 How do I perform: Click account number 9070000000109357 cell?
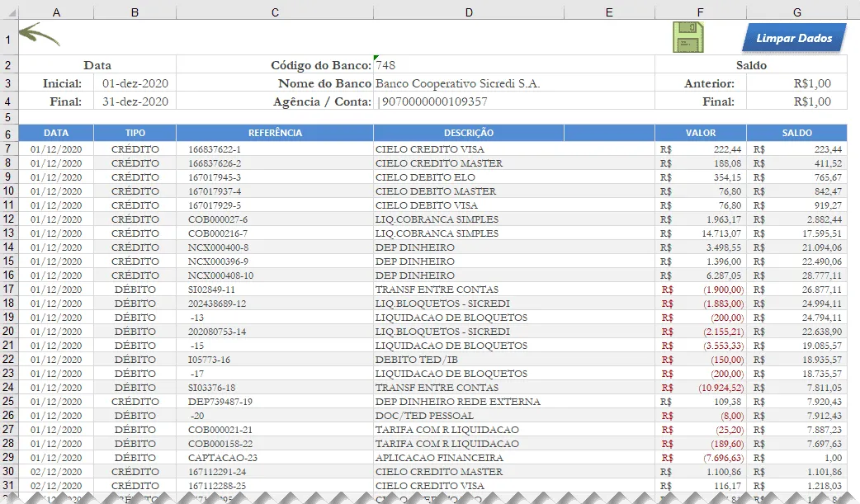(514, 101)
